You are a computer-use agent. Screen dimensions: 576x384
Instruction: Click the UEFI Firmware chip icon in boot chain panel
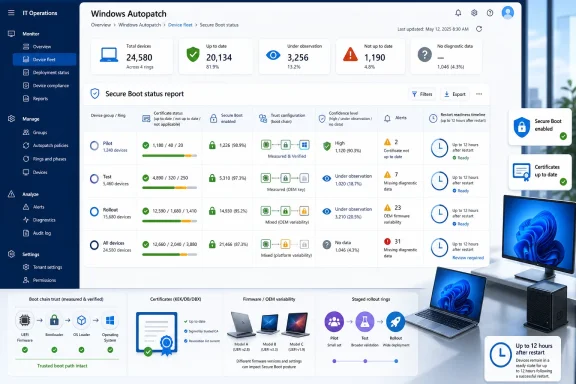click(x=25, y=320)
